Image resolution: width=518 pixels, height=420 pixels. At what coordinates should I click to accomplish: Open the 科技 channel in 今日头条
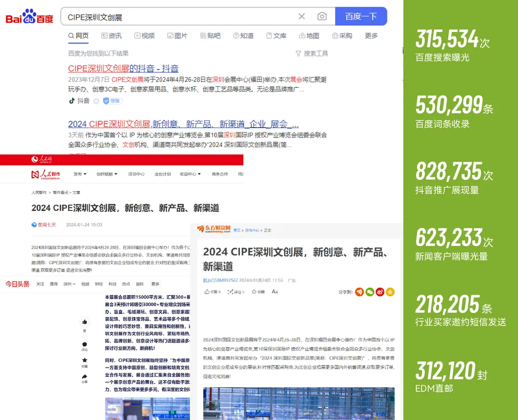point(113,284)
